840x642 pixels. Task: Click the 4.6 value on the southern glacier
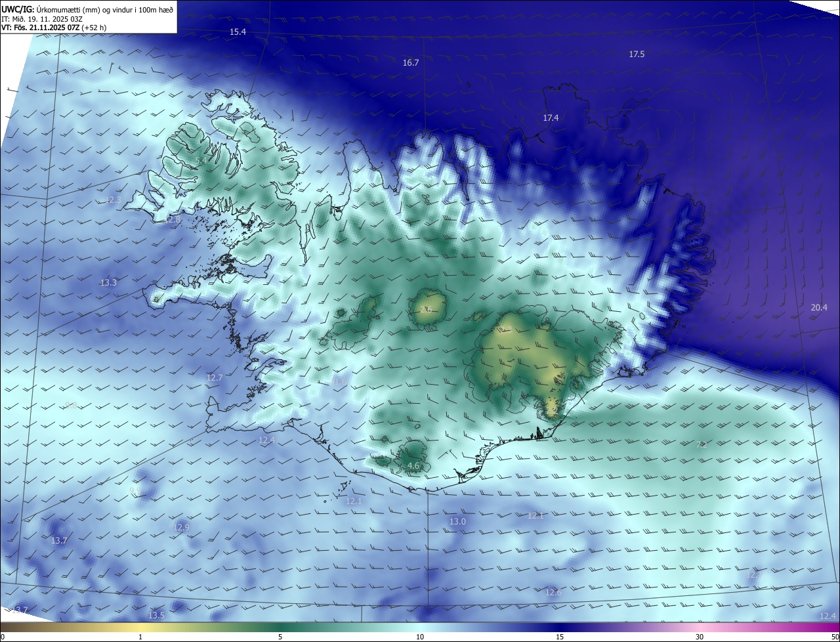(x=413, y=465)
